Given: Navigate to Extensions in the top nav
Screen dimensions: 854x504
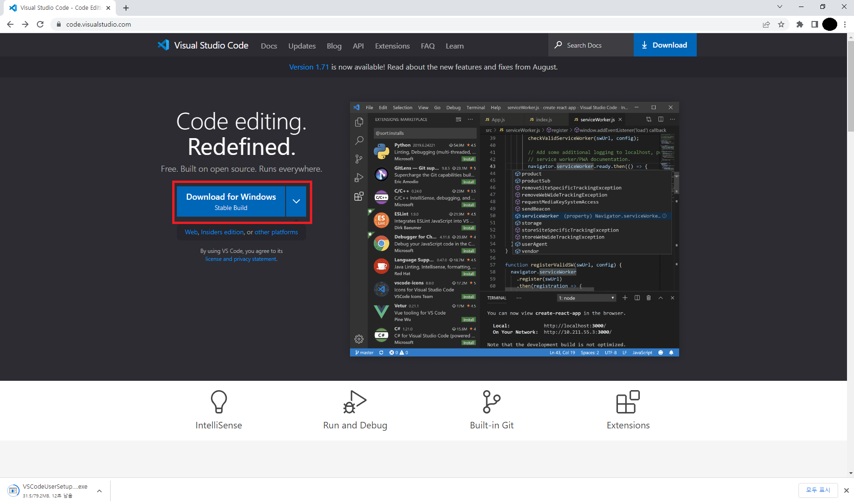Looking at the screenshot, I should (392, 46).
